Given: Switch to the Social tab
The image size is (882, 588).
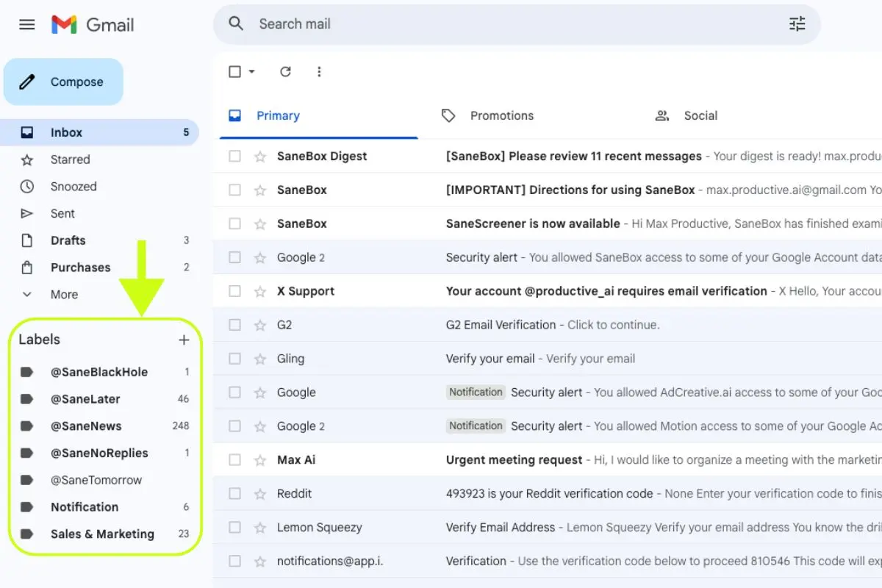Looking at the screenshot, I should 700,115.
